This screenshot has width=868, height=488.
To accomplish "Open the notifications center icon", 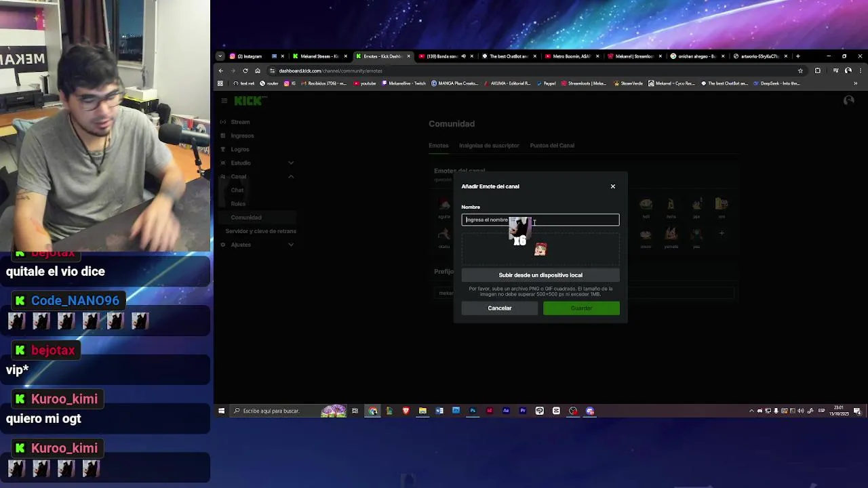I will pos(858,411).
